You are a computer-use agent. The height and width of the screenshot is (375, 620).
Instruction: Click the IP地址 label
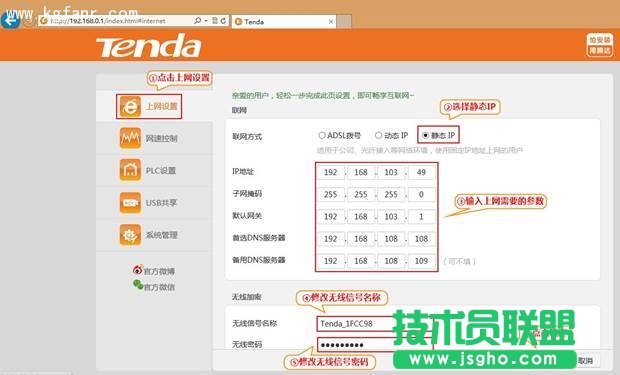243,172
